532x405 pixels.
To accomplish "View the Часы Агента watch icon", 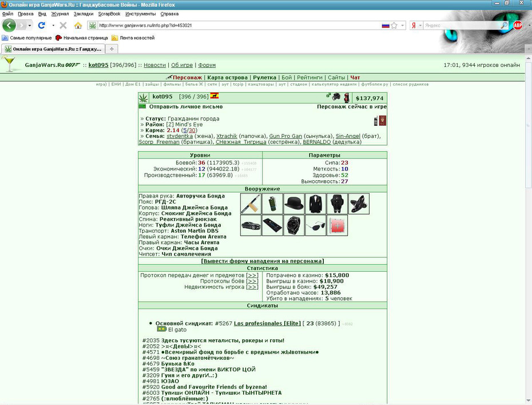I will click(294, 225).
